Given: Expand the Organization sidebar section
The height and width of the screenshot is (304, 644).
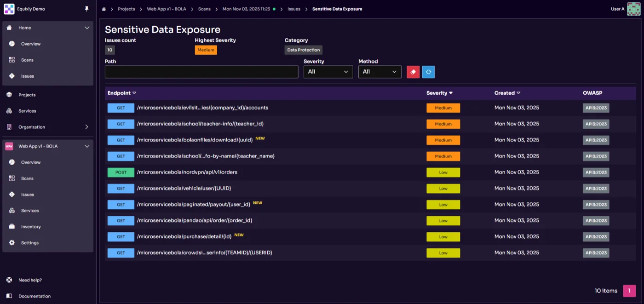Looking at the screenshot, I should coord(87,127).
